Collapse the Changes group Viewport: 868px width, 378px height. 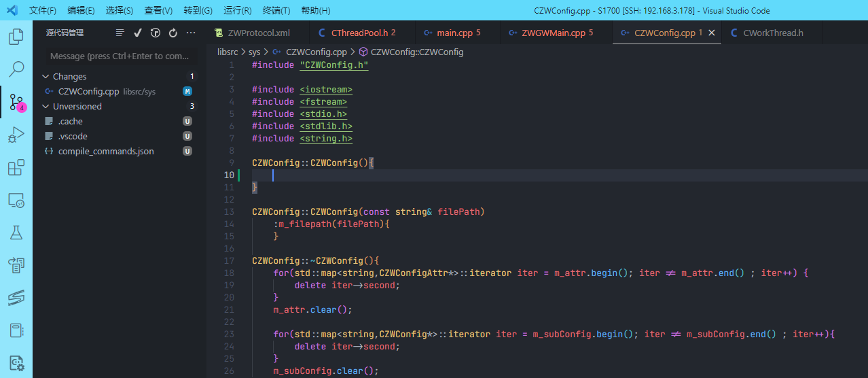click(46, 76)
